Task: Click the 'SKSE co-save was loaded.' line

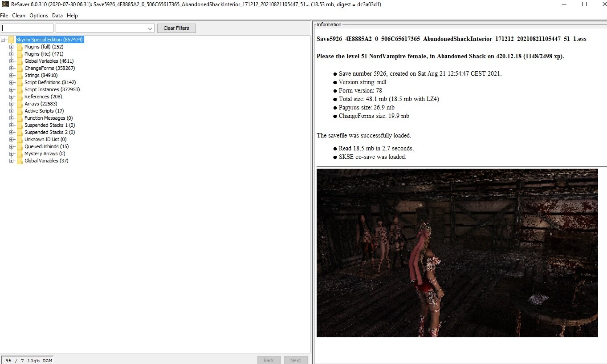Action: [372, 157]
